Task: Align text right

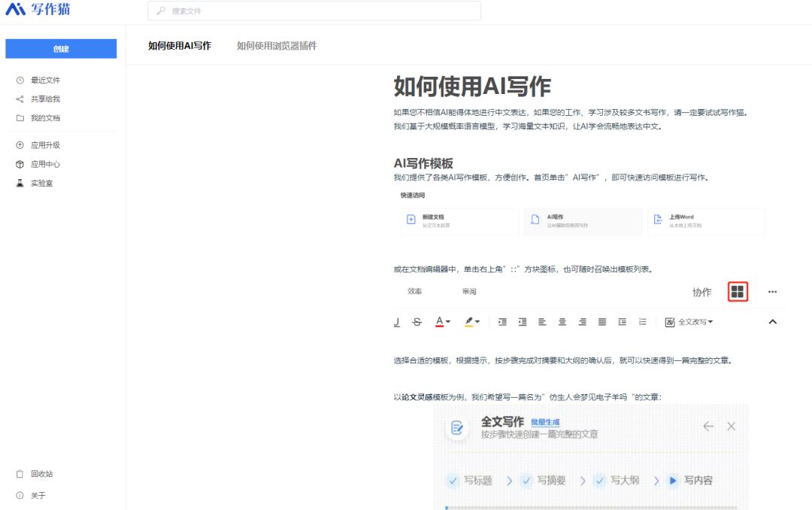Action: pos(582,322)
